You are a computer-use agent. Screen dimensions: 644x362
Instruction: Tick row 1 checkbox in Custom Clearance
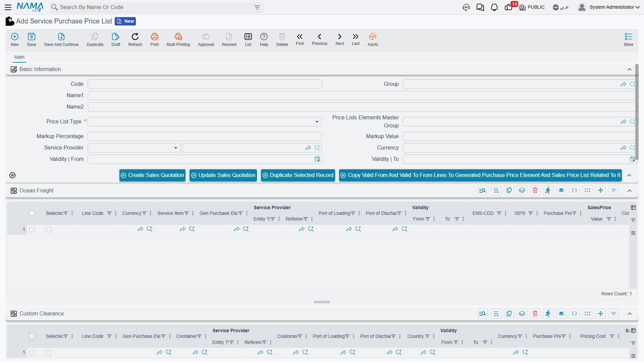click(x=32, y=353)
